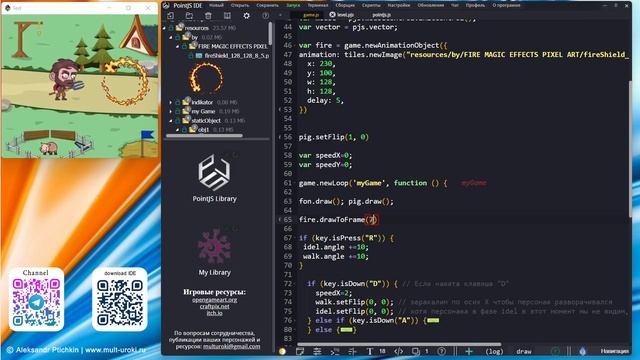The width and height of the screenshot is (640, 360).
Task: Click the code brackets icon in the bottom bar
Action: coord(398,351)
